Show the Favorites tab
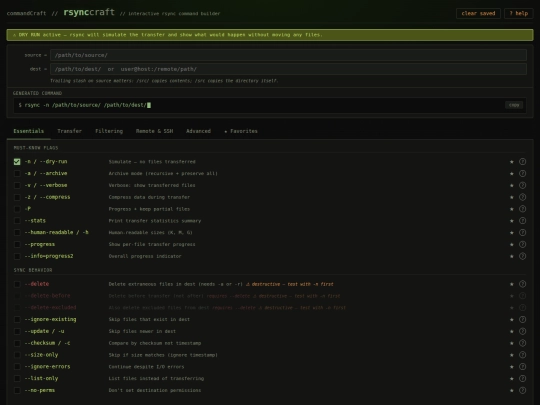The height and width of the screenshot is (405, 540). click(241, 131)
